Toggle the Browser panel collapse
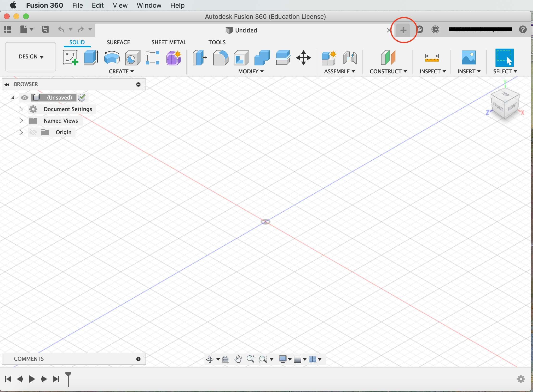 pyautogui.click(x=7, y=84)
